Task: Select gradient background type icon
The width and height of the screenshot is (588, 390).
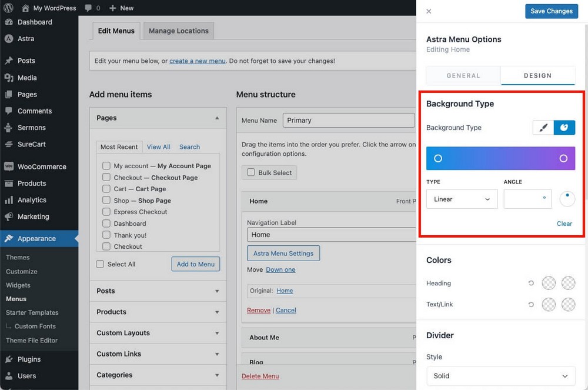Action: point(564,128)
